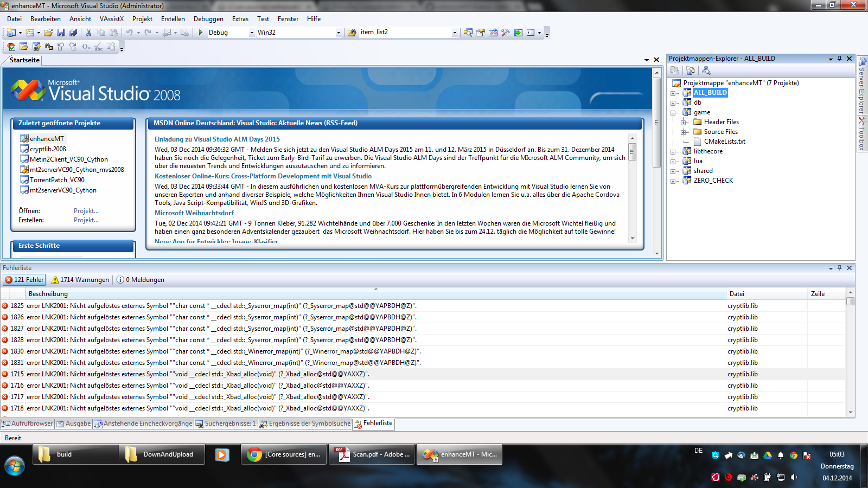
Task: Sort the error list by the Datei column header
Action: 766,294
